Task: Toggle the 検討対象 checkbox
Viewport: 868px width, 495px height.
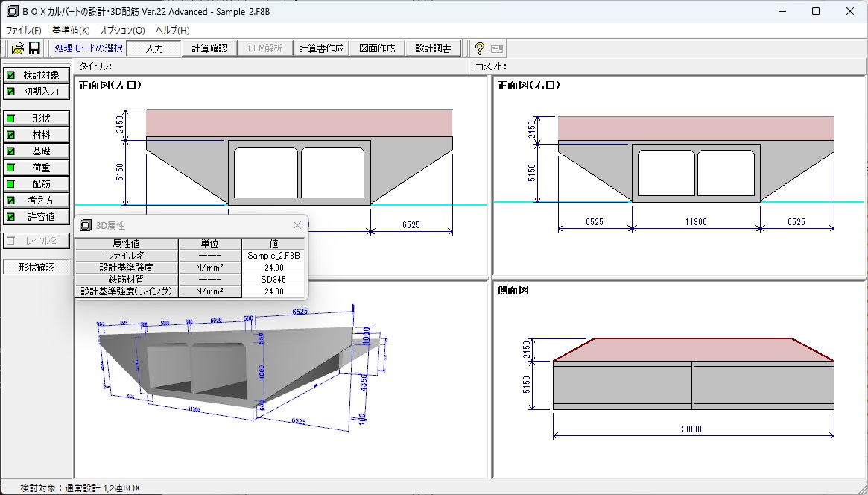Action: click(10, 75)
